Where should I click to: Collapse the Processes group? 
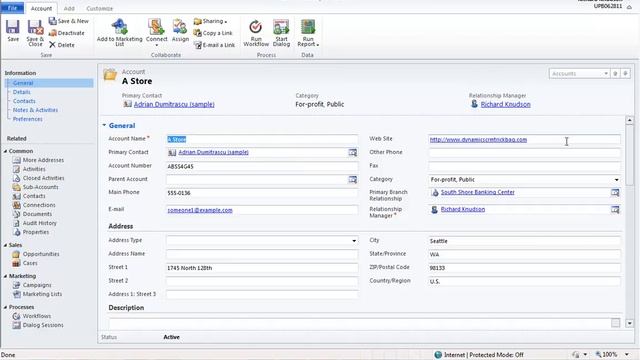[6, 307]
